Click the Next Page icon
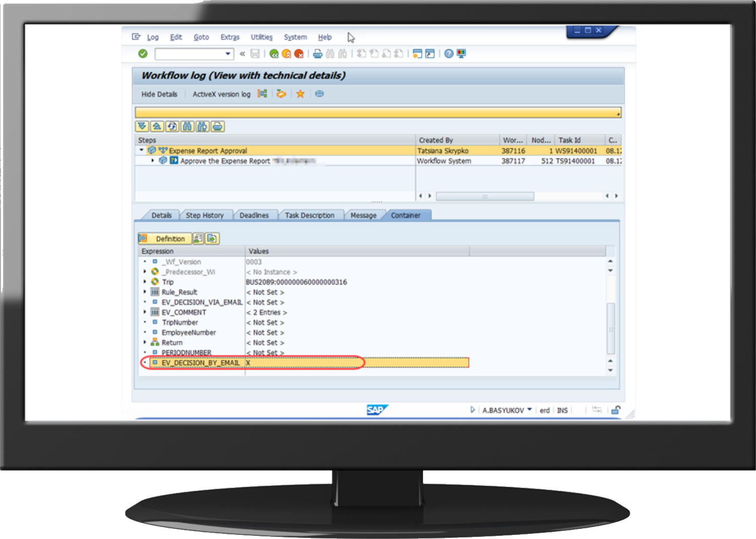Screen dimensions: 756x539 pyautogui.click(x=386, y=53)
